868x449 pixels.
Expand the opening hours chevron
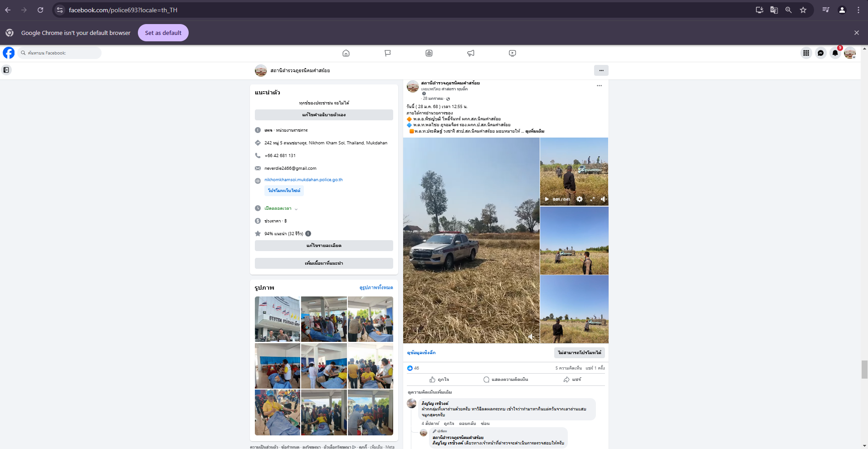point(296,209)
